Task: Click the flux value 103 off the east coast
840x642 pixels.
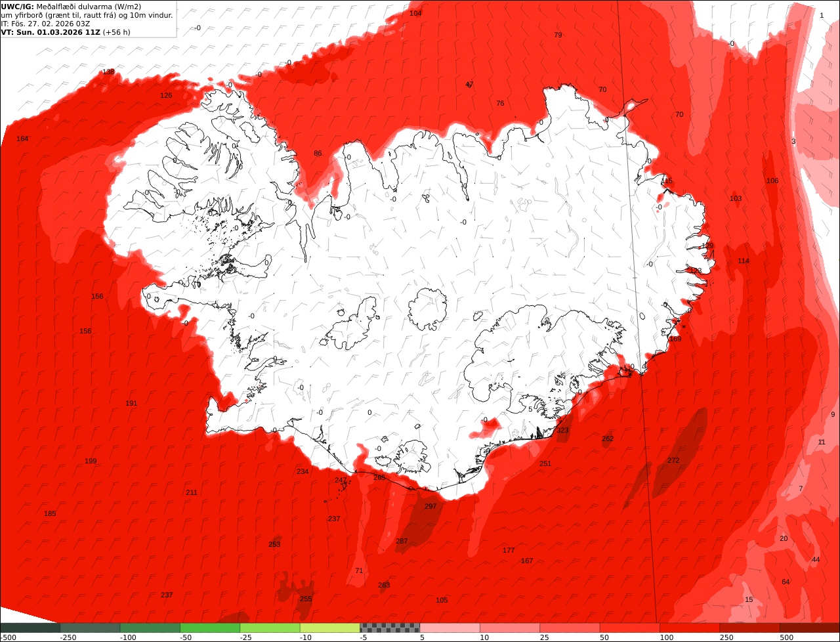Action: tap(736, 198)
